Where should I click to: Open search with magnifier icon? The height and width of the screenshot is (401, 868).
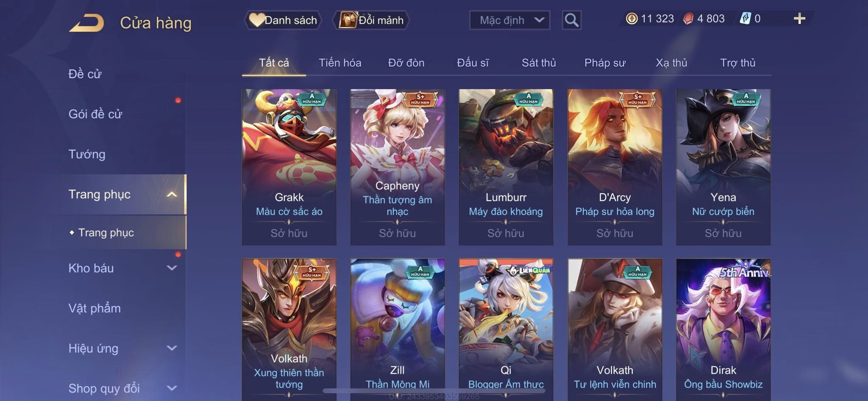pyautogui.click(x=571, y=20)
